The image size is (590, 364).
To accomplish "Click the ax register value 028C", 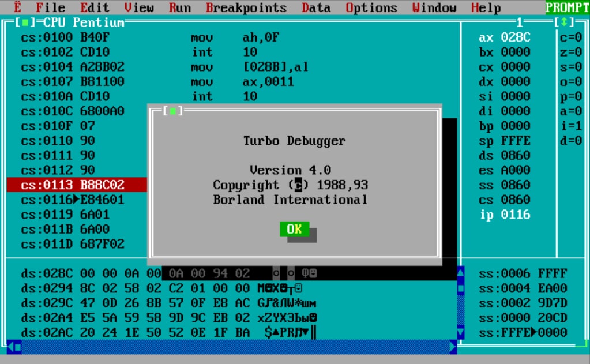I will coord(516,37).
